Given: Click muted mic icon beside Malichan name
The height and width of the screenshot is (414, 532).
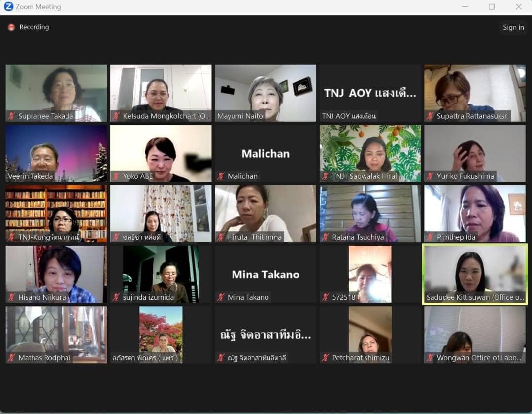Looking at the screenshot, I should click(x=221, y=176).
